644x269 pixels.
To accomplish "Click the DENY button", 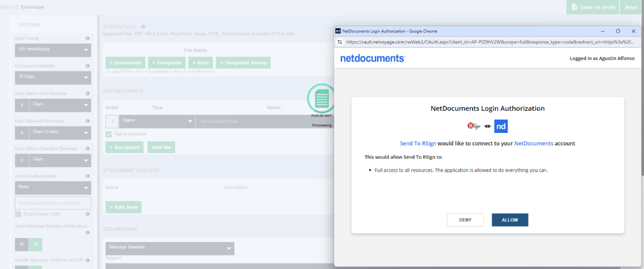I will pyautogui.click(x=465, y=220).
